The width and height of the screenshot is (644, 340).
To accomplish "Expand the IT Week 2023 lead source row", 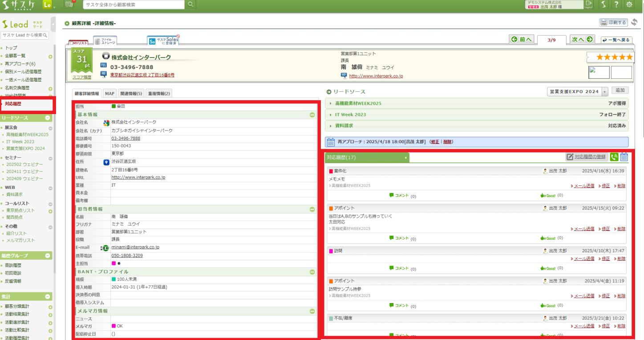I will (x=477, y=115).
